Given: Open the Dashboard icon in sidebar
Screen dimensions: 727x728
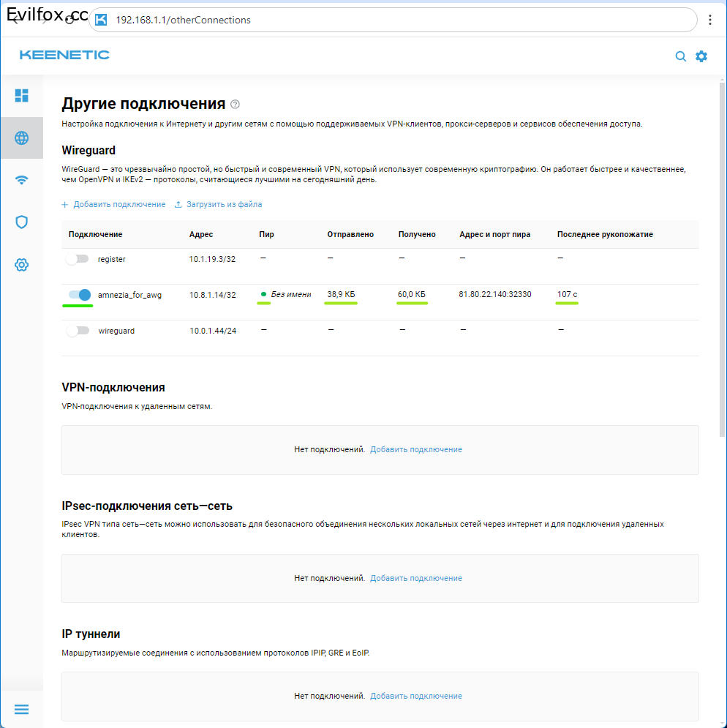Looking at the screenshot, I should [22, 96].
